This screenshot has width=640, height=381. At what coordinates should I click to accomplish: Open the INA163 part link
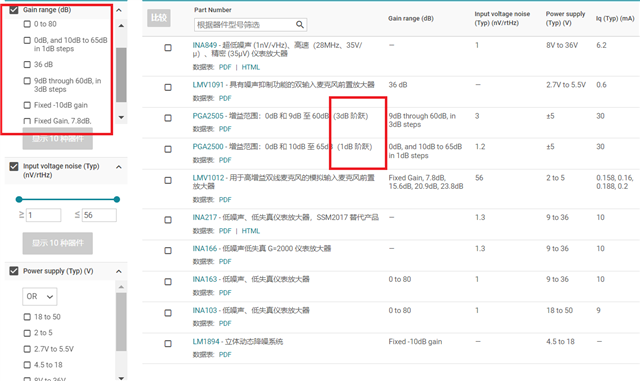(204, 279)
